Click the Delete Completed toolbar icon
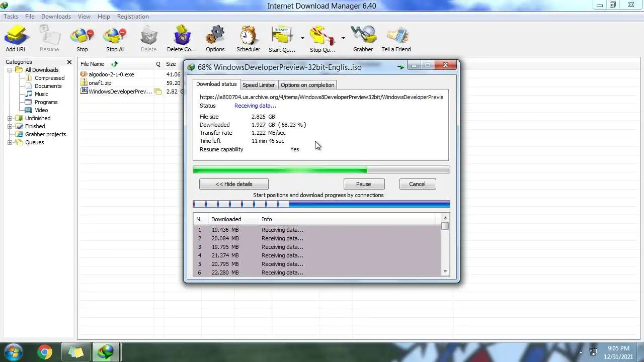This screenshot has height=362, width=644. click(182, 39)
